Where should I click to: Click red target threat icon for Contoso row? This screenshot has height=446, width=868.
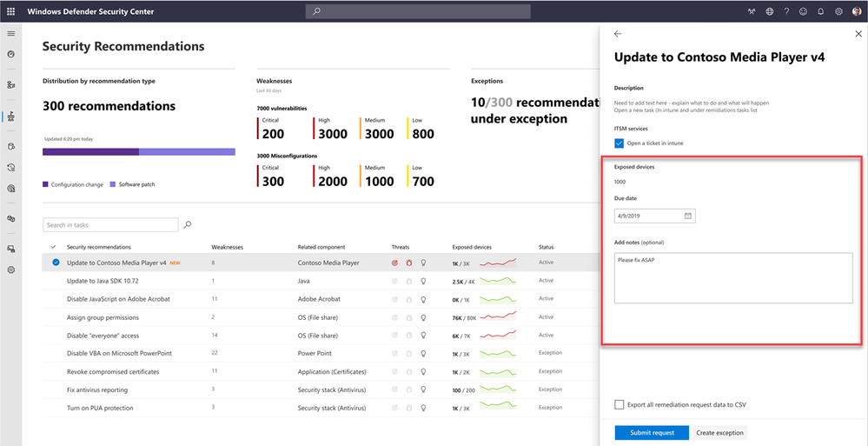point(394,263)
